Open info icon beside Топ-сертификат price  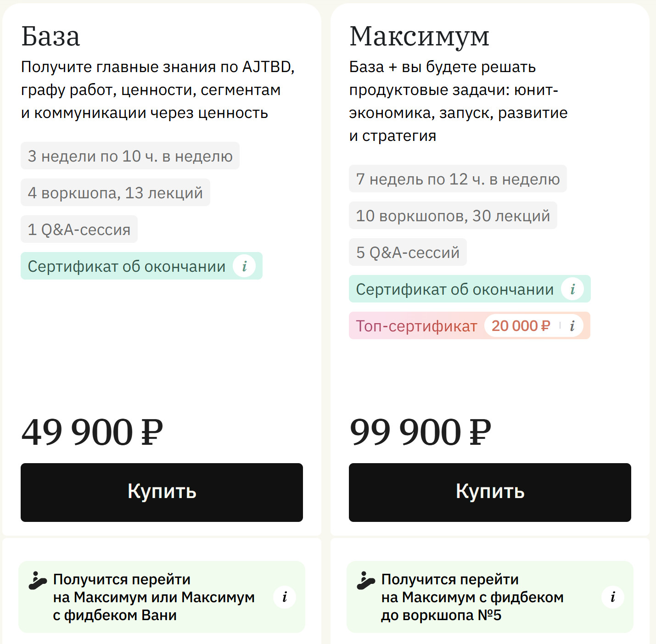coord(572,326)
